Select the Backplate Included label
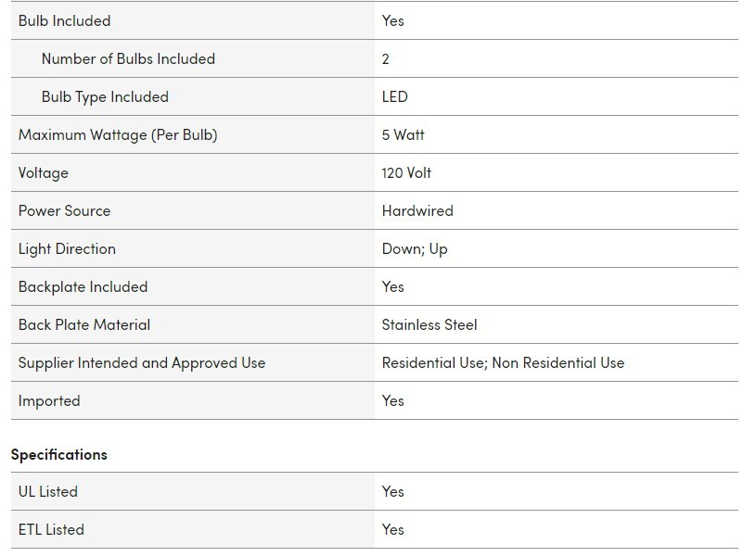The width and height of the screenshot is (756, 557). [83, 286]
